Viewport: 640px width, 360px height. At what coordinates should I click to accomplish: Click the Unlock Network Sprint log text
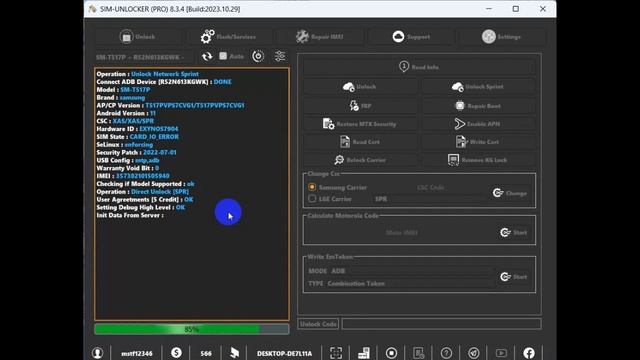pos(165,74)
